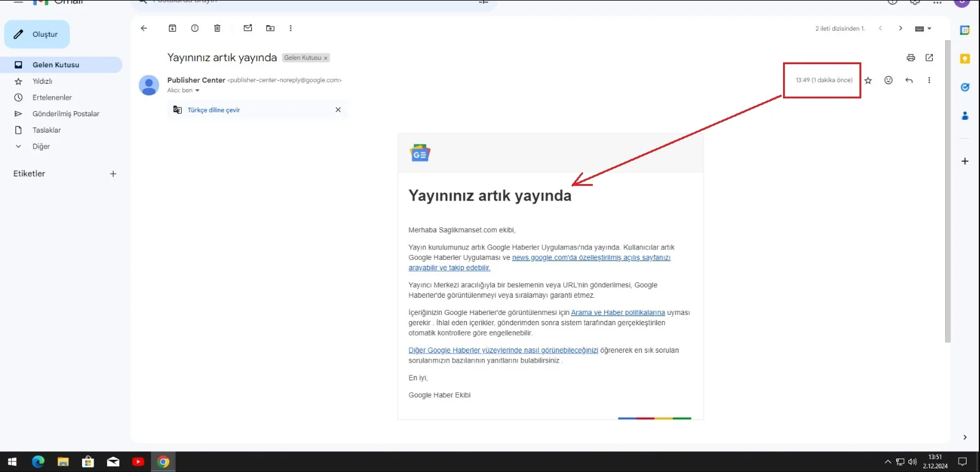Mark email as unread
The height and width of the screenshot is (472, 980).
point(248,28)
